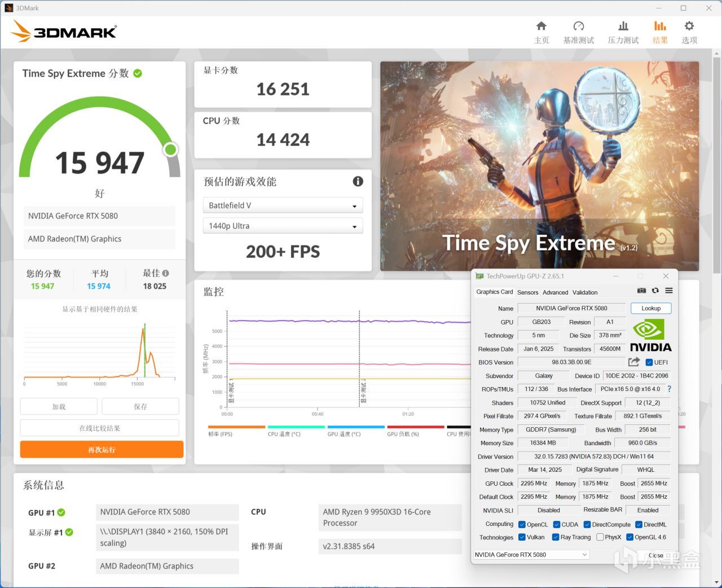Click the orange 帧率 (FPS) legend swatch

click(236, 427)
